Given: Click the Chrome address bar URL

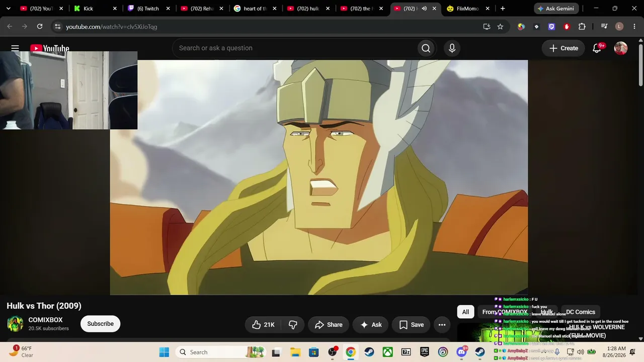Looking at the screenshot, I should tap(112, 27).
